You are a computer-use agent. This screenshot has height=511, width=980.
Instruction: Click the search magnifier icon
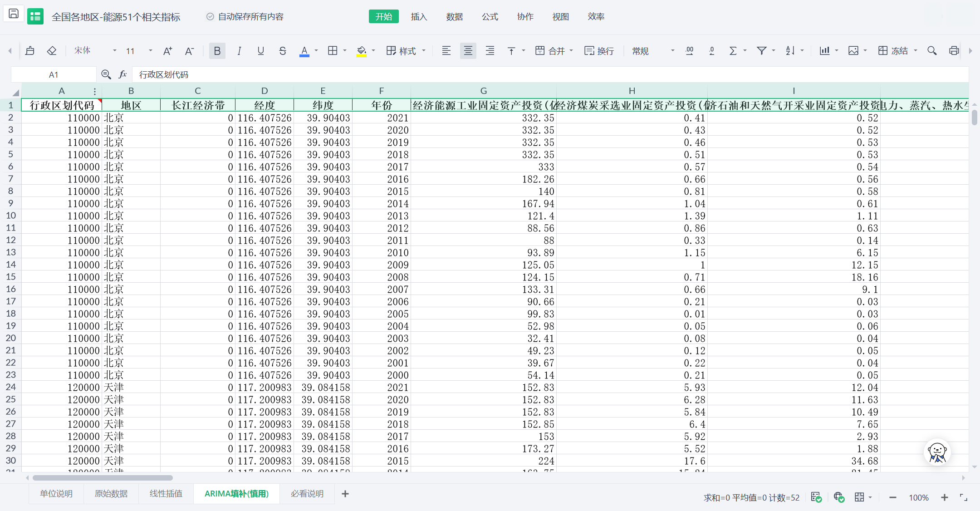coord(932,51)
